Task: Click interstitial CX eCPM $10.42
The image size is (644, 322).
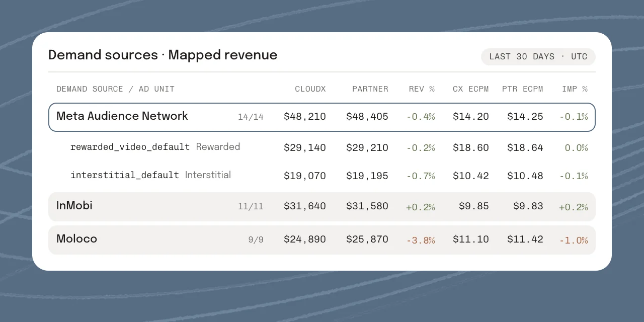Action: pos(471,176)
